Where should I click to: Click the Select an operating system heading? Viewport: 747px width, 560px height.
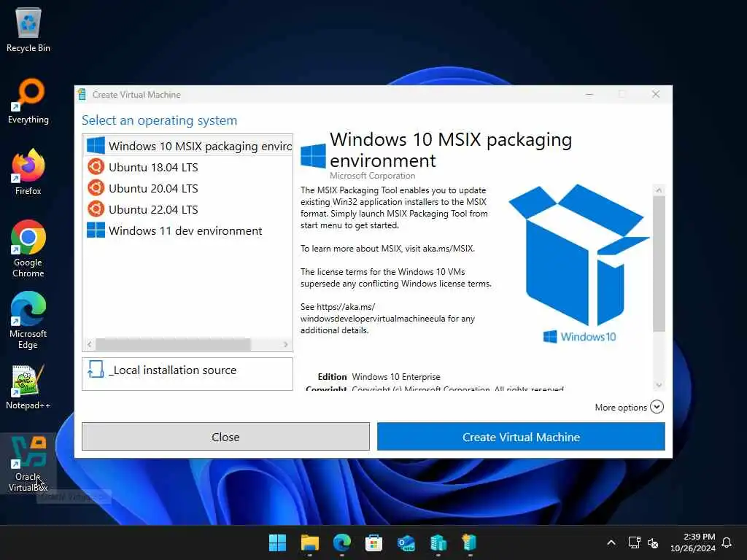pyautogui.click(x=159, y=120)
